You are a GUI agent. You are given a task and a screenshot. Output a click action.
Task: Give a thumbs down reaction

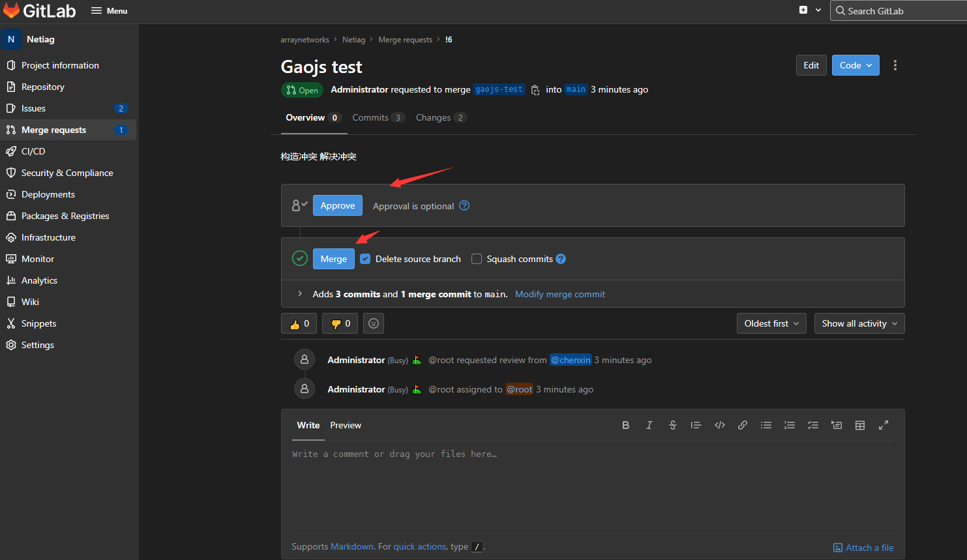click(340, 323)
